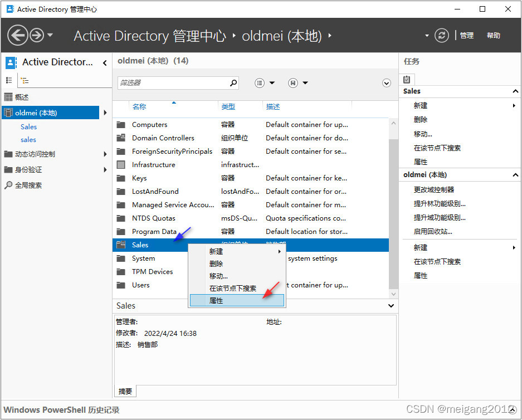Collapse the Sales preview pane chevron
522x420 pixels.
[391, 305]
